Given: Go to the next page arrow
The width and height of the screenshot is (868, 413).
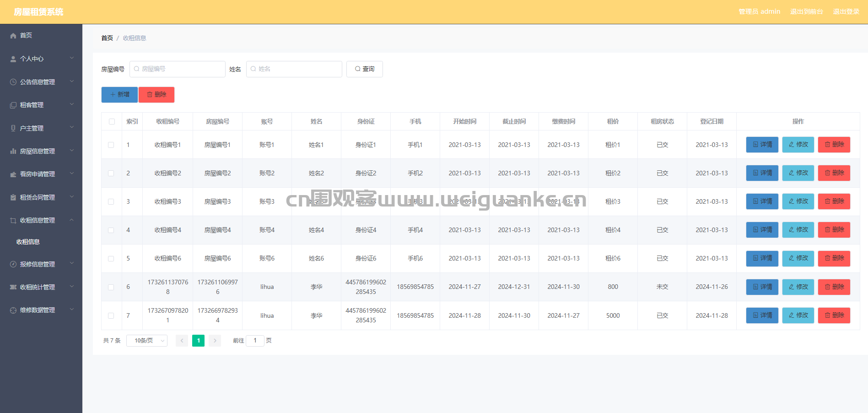Looking at the screenshot, I should 215,341.
